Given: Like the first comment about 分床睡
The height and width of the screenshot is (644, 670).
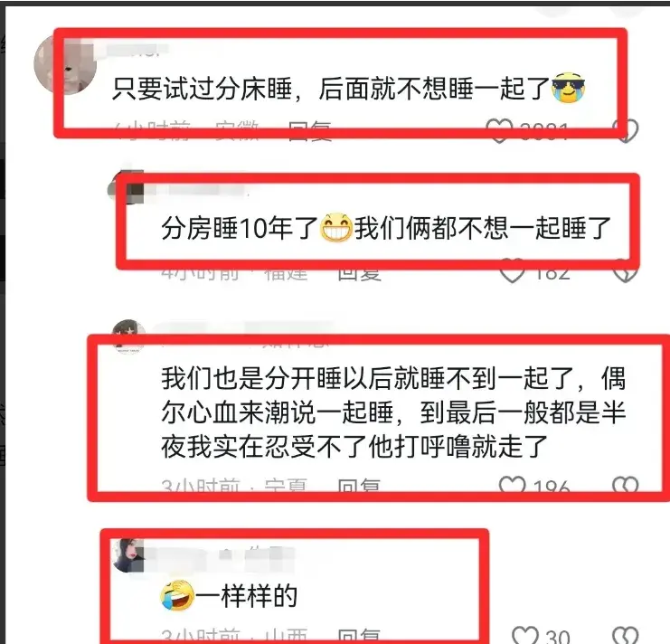Looking at the screenshot, I should coord(499,130).
